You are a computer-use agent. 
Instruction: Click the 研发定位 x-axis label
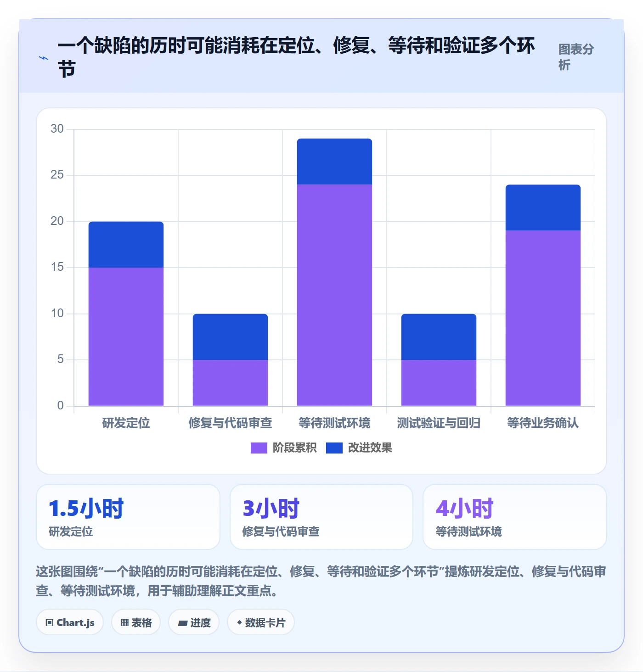[x=126, y=423]
